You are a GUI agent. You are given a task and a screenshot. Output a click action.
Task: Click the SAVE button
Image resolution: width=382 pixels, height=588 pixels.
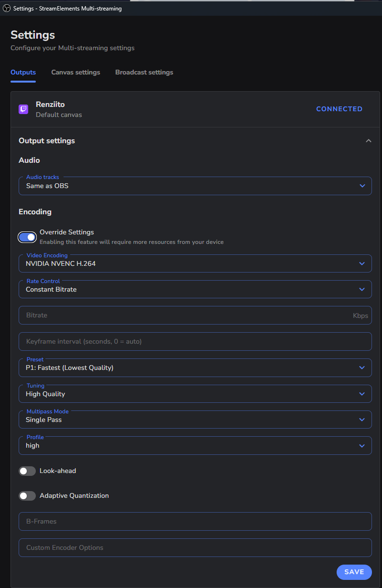pyautogui.click(x=354, y=572)
